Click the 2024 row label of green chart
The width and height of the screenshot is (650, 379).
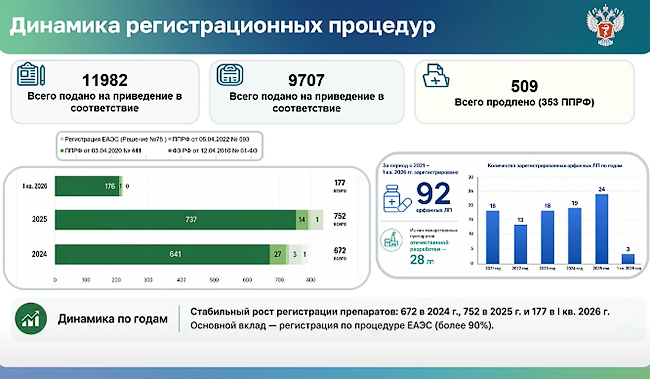[39, 254]
